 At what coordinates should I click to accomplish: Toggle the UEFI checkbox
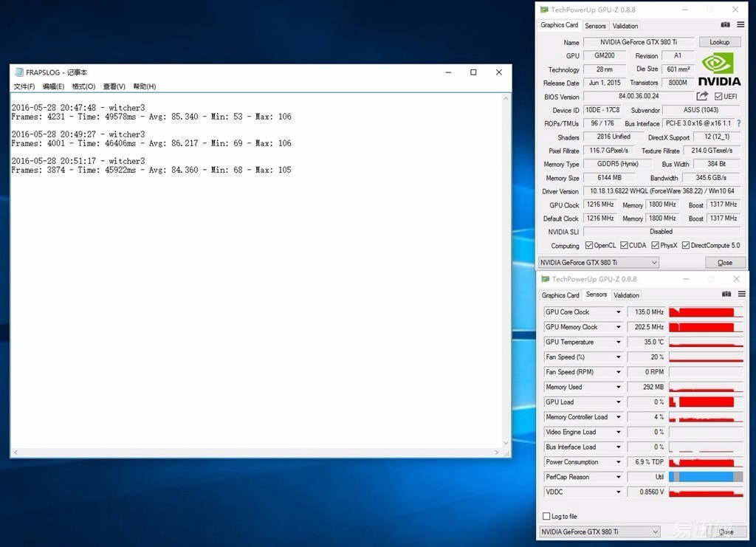(718, 97)
